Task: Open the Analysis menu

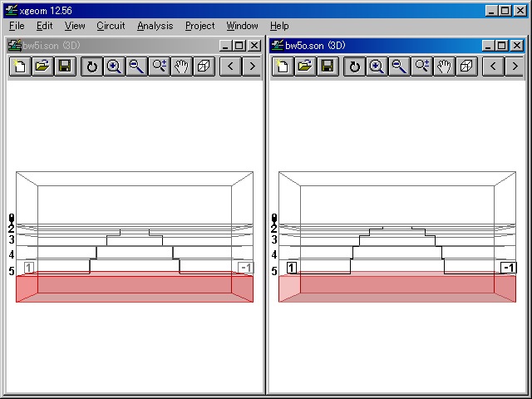Action: [x=155, y=26]
